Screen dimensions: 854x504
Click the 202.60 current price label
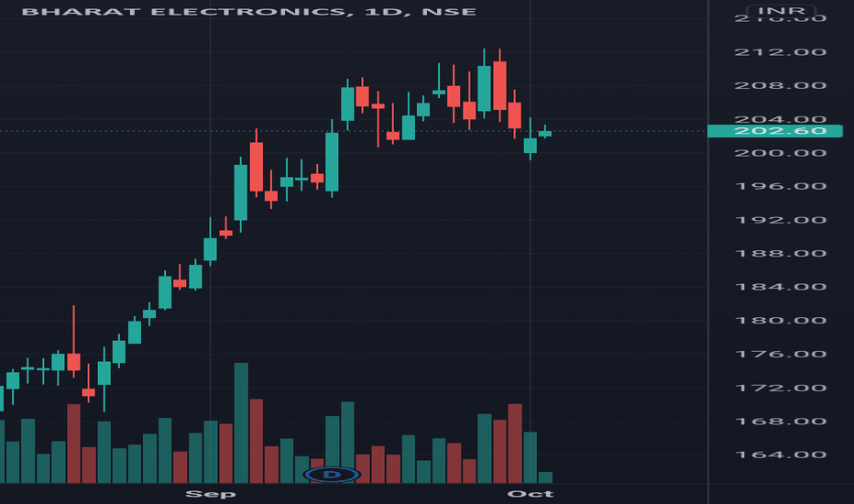(774, 131)
